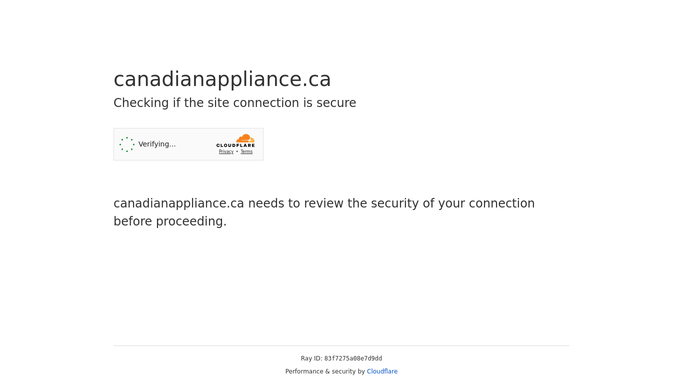Click the CLOUDFLARE wordmark in the widget
The image size is (683, 384).
pyautogui.click(x=235, y=145)
